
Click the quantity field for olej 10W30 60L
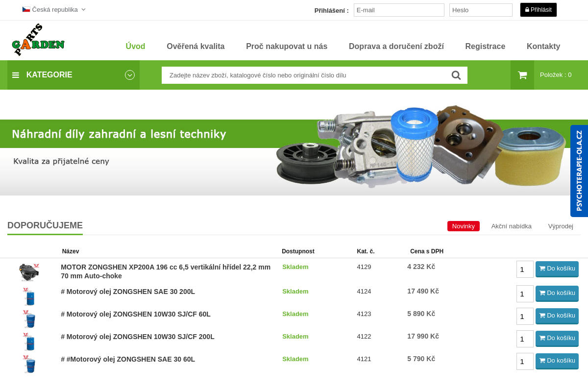pyautogui.click(x=525, y=316)
